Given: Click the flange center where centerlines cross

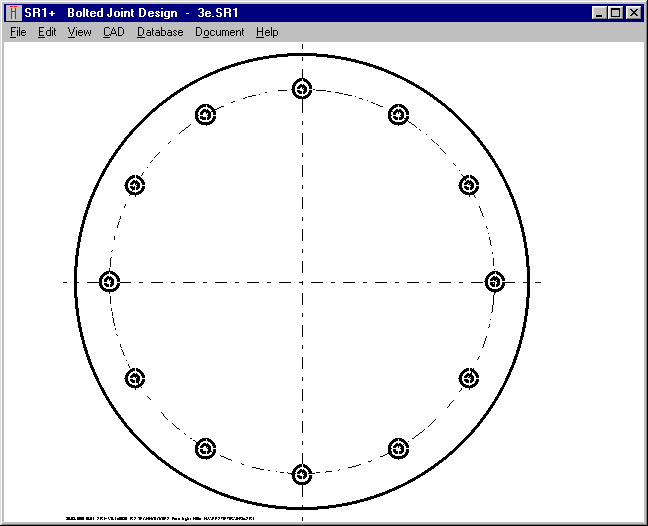Looking at the screenshot, I should 302,282.
